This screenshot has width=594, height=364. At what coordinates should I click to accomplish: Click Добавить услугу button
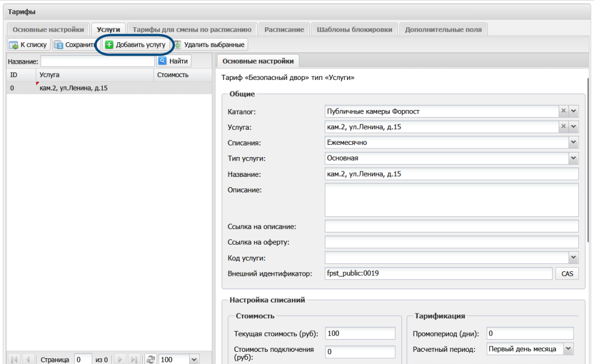pyautogui.click(x=136, y=45)
